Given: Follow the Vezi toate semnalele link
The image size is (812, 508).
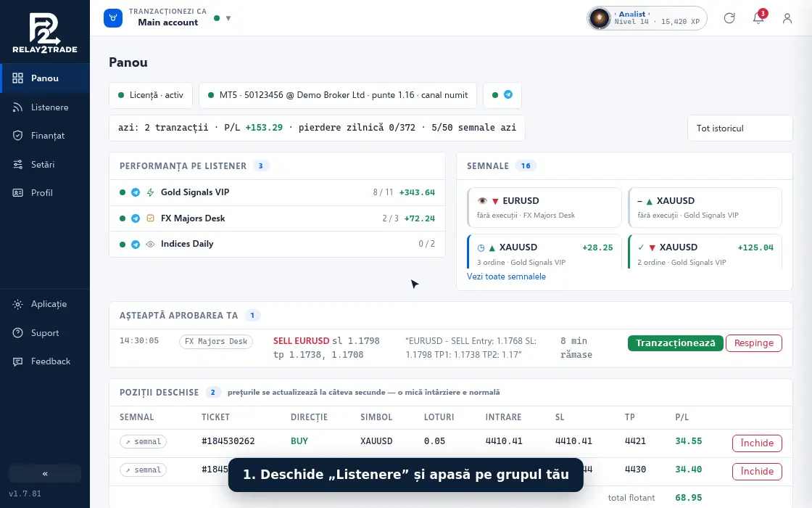Looking at the screenshot, I should (506, 276).
